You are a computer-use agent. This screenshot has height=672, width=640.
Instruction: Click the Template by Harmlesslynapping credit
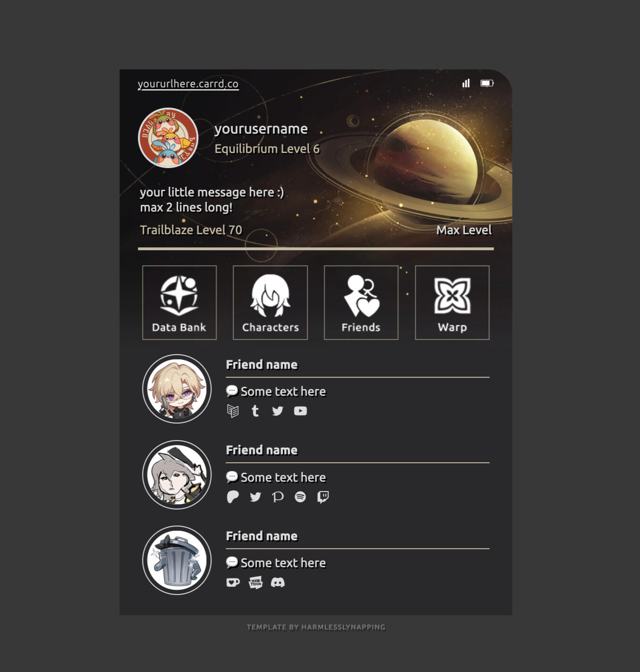point(316,627)
